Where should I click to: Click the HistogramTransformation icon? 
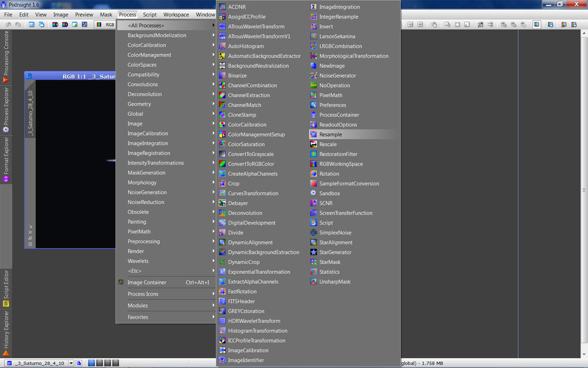222,331
